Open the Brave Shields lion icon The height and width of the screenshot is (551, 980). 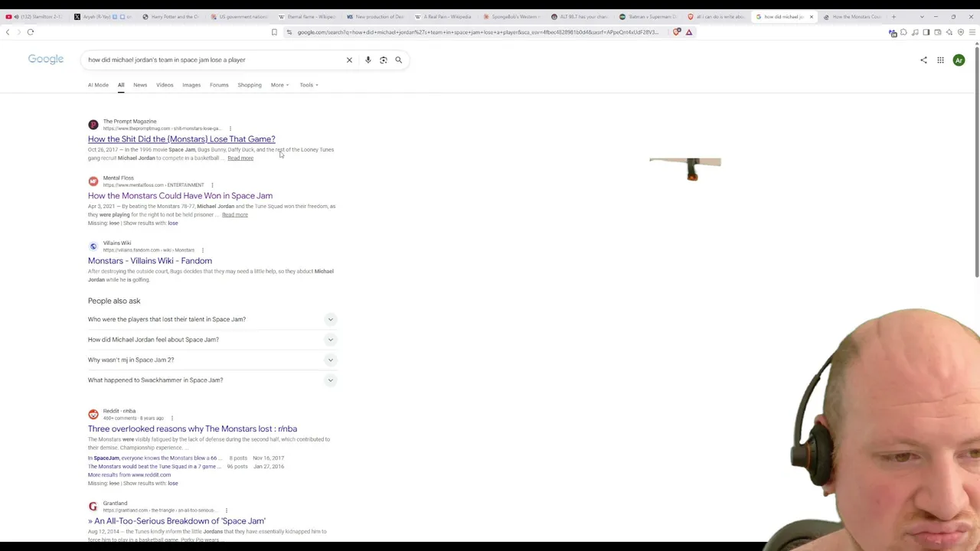pyautogui.click(x=677, y=32)
